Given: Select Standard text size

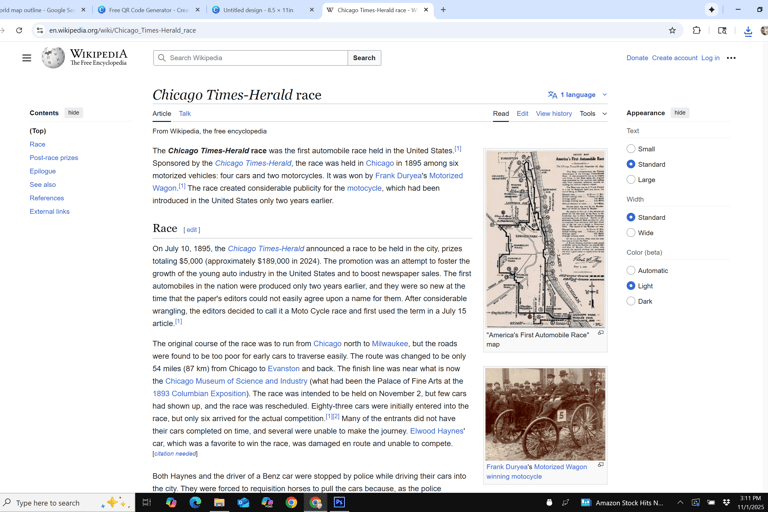Looking at the screenshot, I should click(x=631, y=164).
